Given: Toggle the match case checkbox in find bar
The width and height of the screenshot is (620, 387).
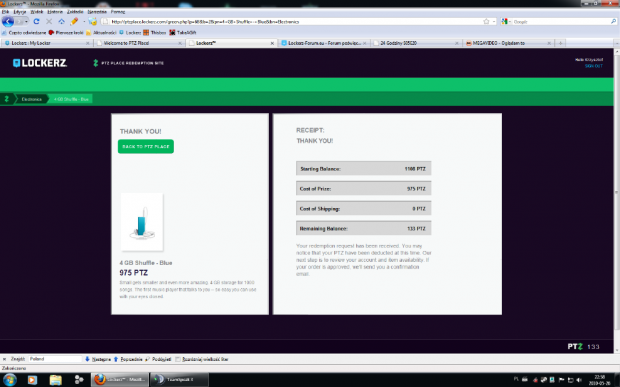Looking at the screenshot, I should [x=178, y=359].
